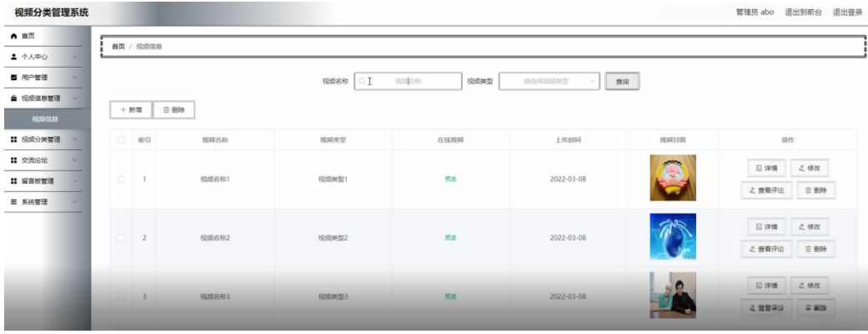868x334 pixels.
Task: Click 删除 button in row 2
Action: coord(816,249)
